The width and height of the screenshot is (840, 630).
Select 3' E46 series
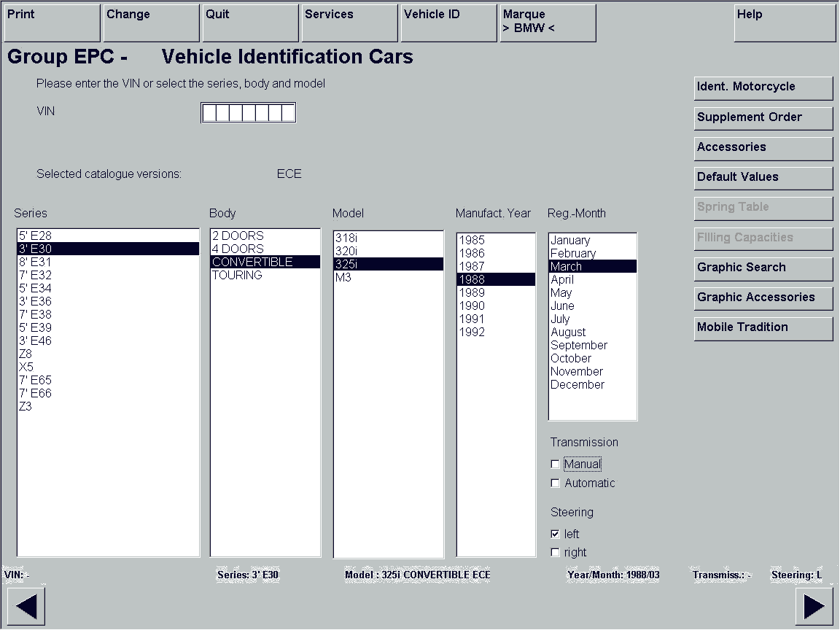tap(108, 341)
